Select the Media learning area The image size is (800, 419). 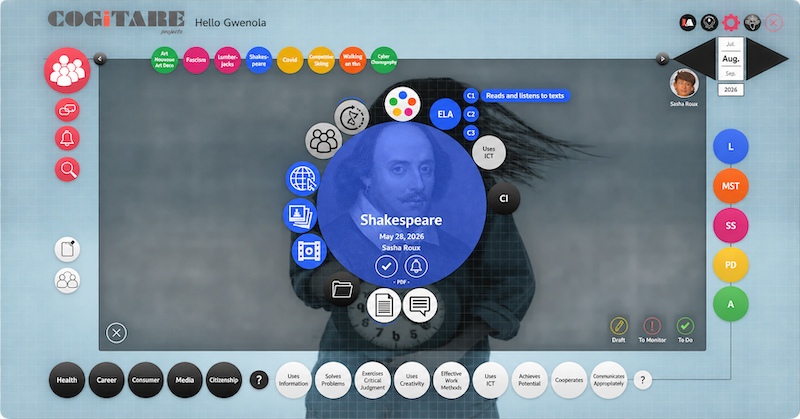point(185,380)
